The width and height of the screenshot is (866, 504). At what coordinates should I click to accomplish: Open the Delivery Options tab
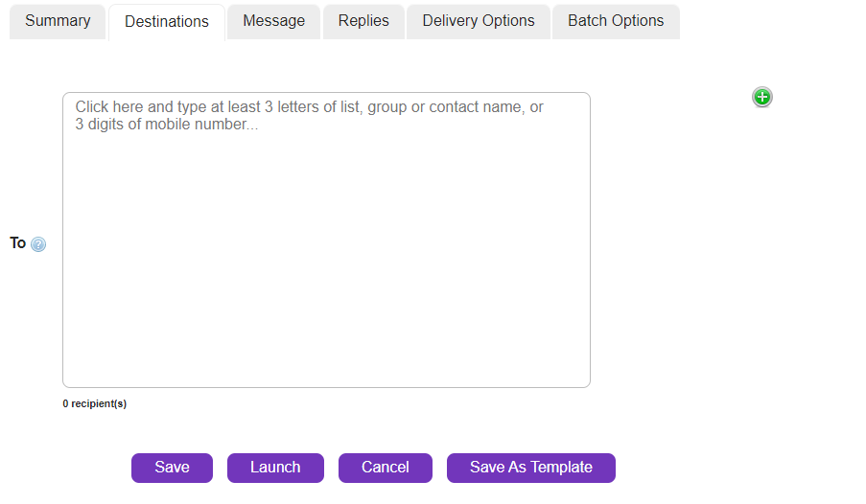tap(479, 21)
